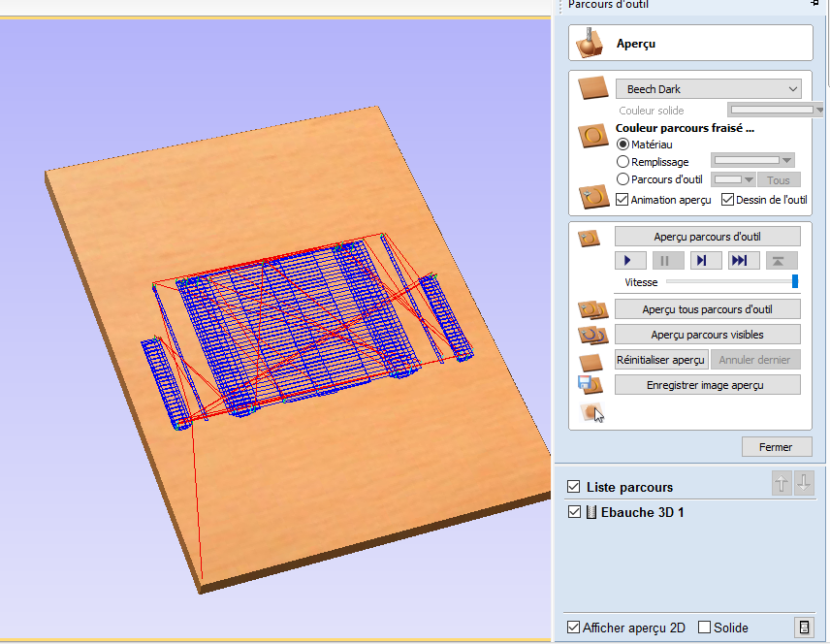Select the Matériau radio option
830x644 pixels.
tap(623, 145)
